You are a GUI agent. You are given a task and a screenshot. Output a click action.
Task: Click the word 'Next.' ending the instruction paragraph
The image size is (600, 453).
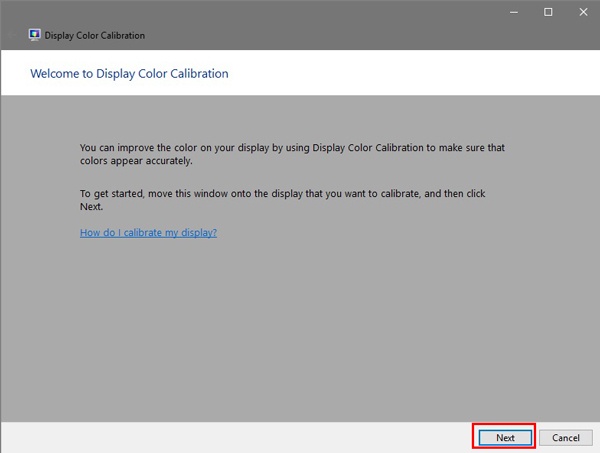(91, 206)
